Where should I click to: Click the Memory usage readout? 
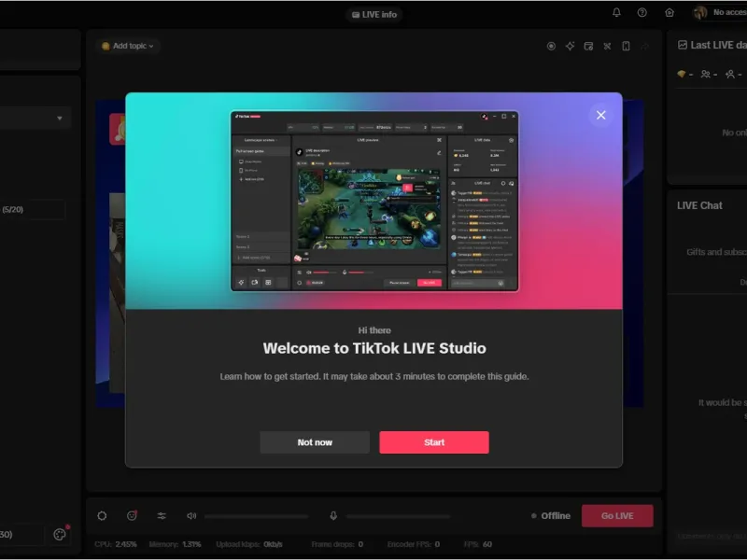click(175, 544)
